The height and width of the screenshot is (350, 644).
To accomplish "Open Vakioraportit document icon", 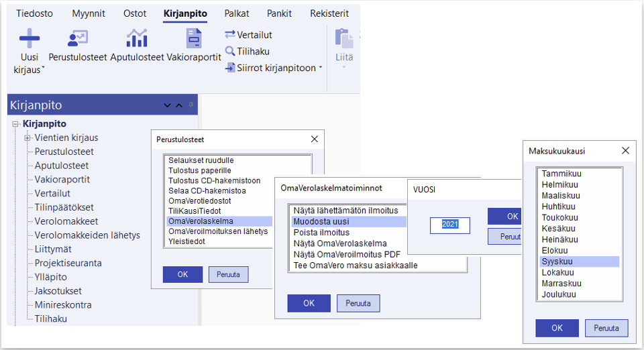I will pos(194,39).
